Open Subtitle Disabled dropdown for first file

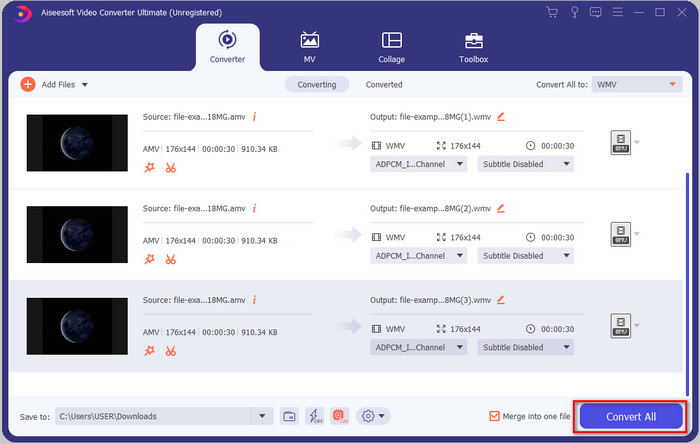[x=525, y=164]
